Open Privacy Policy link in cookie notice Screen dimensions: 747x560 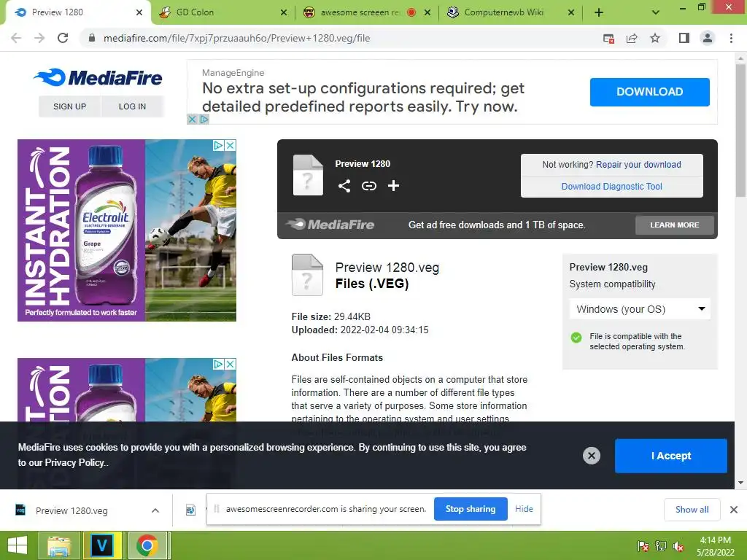pos(74,463)
